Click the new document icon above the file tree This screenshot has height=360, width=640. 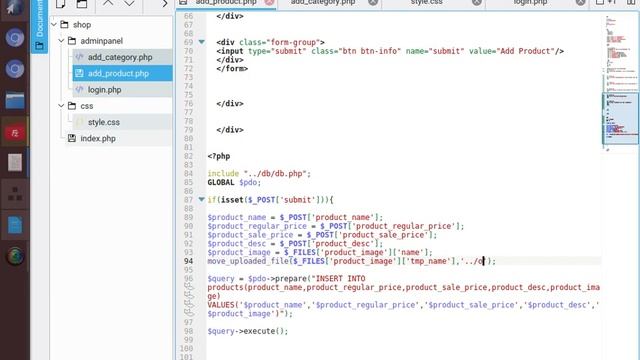(x=60, y=4)
